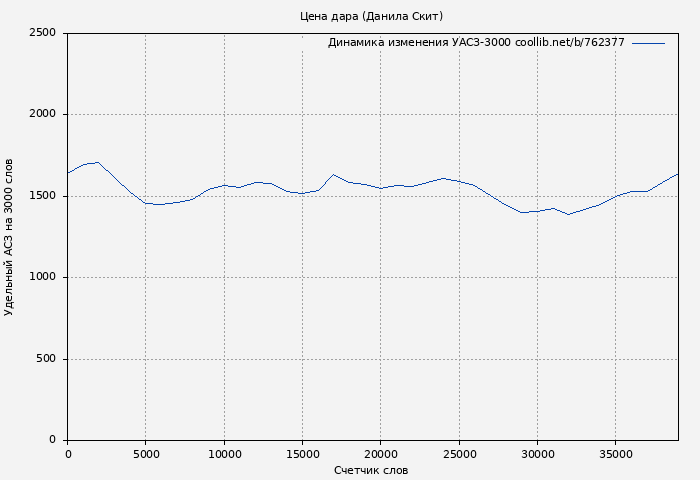The width and height of the screenshot is (700, 480).
Task: Pick the 1500 tick label on Y-axis
Action: (x=42, y=196)
